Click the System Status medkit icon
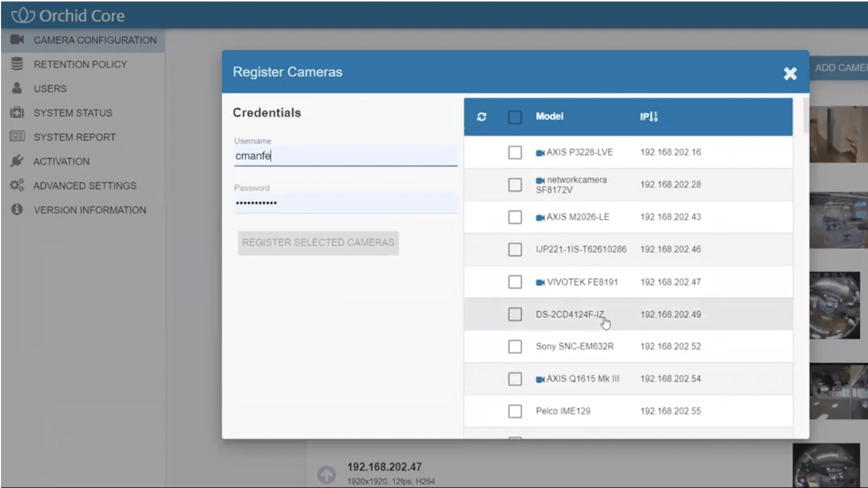This screenshot has height=488, width=868. coord(17,113)
